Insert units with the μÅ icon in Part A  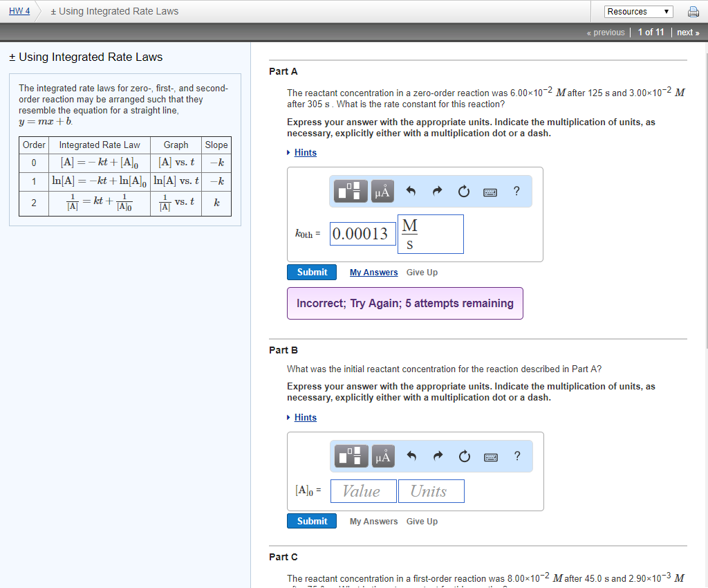(x=383, y=191)
